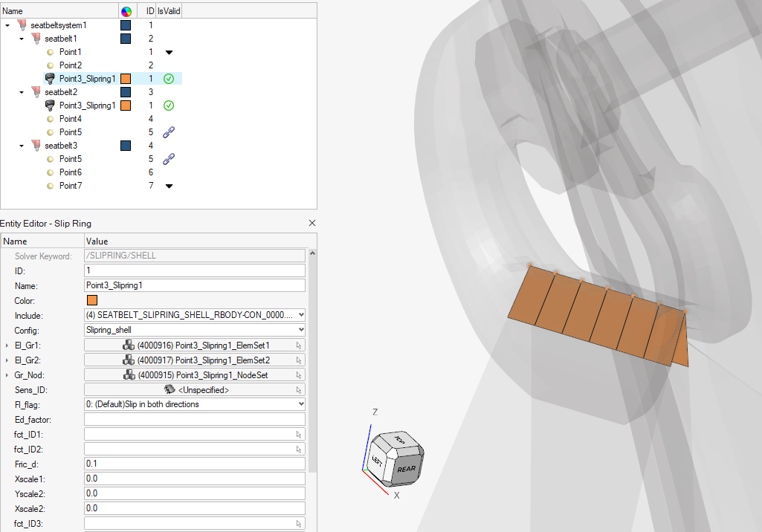The image size is (762, 532).
Task: Click the slip ring icon under seatbelt1
Action: [x=50, y=79]
